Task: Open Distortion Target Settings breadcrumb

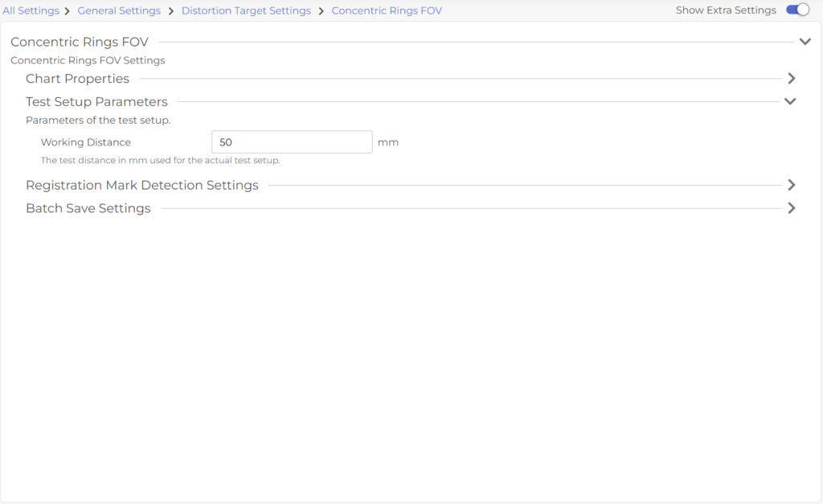Action: pos(246,10)
